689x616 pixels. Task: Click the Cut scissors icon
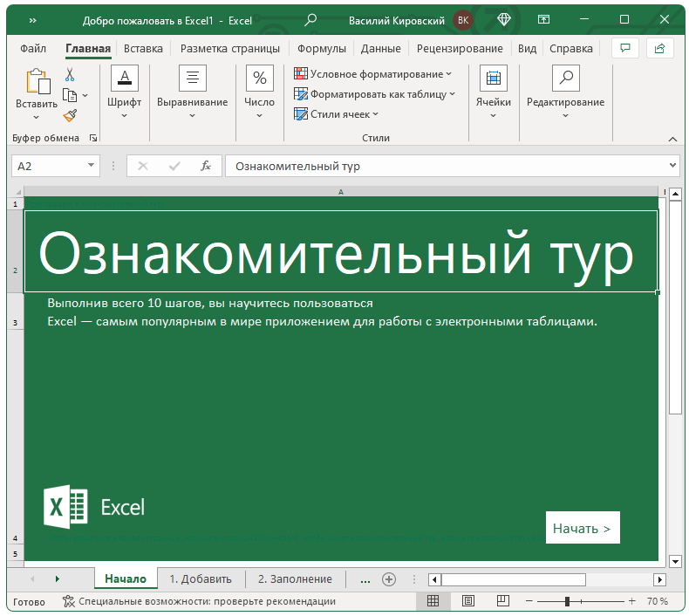(x=70, y=75)
